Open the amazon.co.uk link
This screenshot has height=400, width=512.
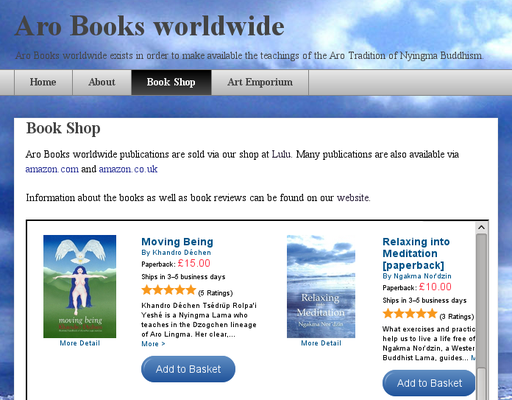click(128, 169)
